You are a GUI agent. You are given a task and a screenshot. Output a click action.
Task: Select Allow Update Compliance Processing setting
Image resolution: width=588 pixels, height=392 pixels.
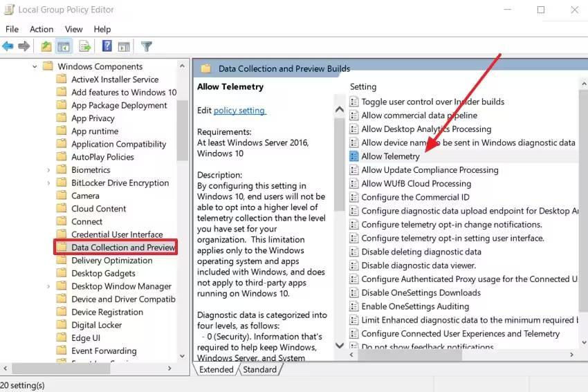point(430,170)
